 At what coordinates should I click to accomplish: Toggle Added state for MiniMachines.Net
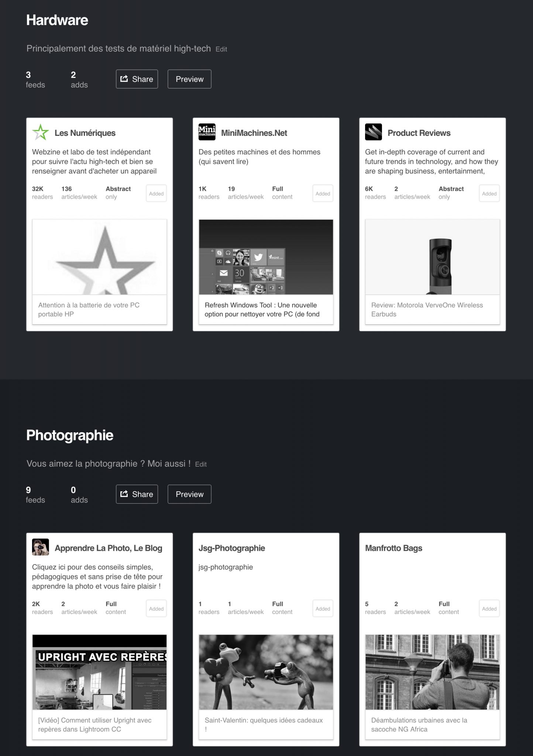click(x=323, y=193)
